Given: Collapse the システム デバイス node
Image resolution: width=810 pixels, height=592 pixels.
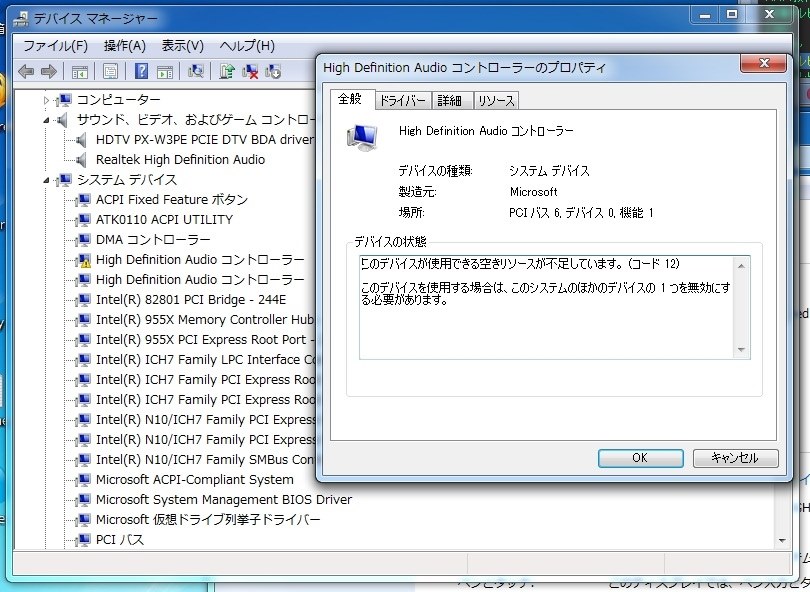Looking at the screenshot, I should [x=46, y=180].
